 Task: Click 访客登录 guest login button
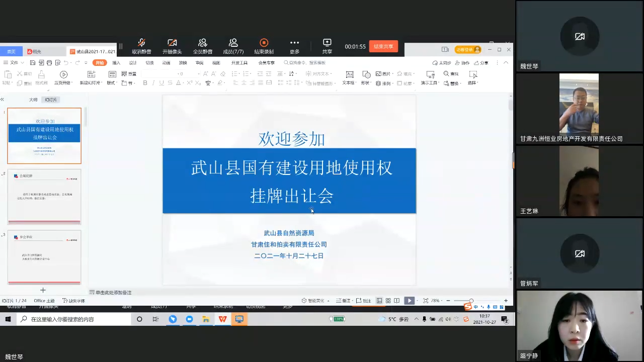point(467,50)
